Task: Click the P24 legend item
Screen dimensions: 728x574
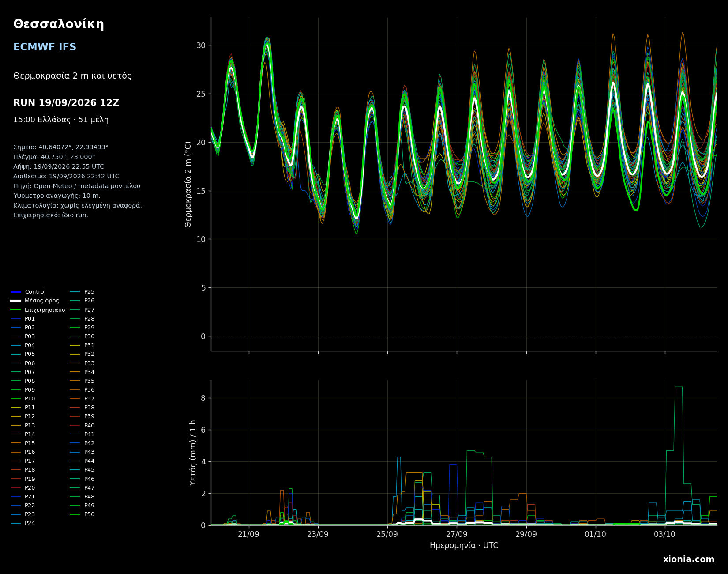Action: click(23, 523)
